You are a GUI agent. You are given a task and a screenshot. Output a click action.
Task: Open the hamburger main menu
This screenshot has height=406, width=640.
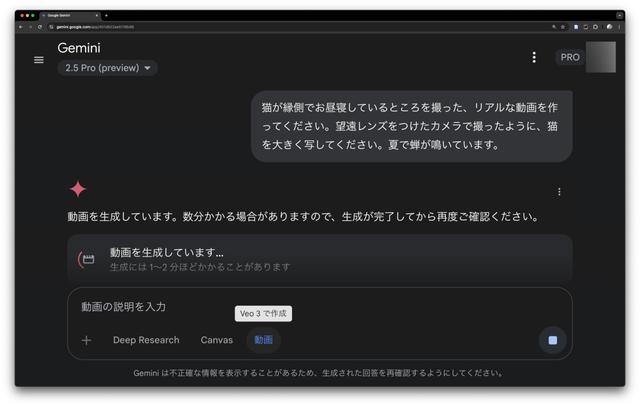coord(39,60)
